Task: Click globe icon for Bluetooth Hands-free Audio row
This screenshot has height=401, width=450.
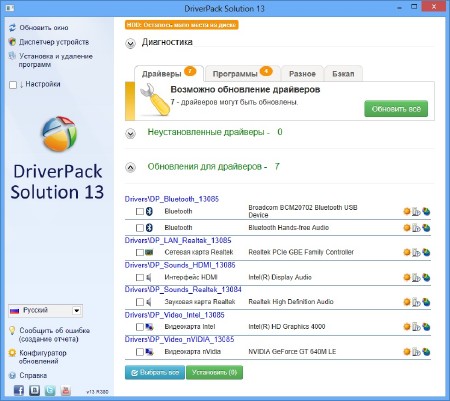Action: coord(426,228)
